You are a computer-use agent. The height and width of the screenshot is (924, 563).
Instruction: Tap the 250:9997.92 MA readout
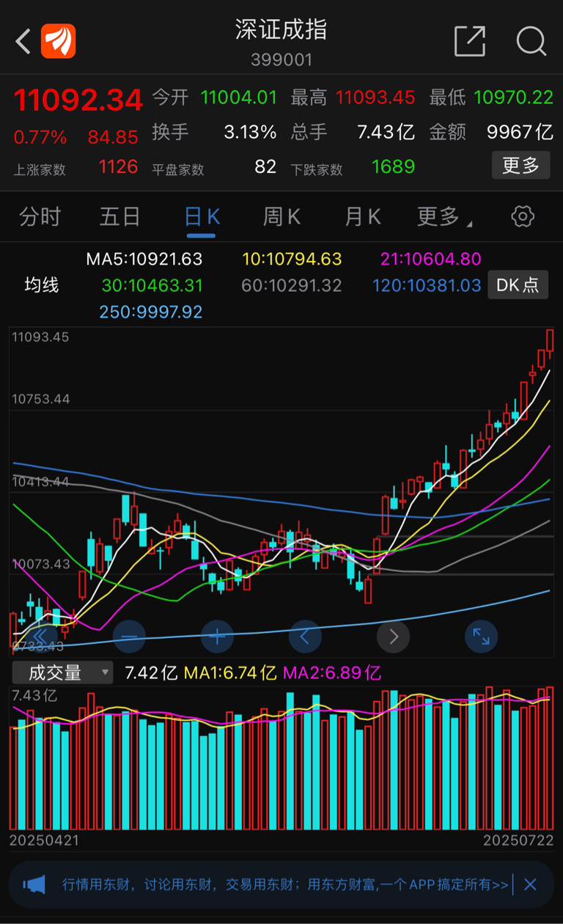click(151, 312)
